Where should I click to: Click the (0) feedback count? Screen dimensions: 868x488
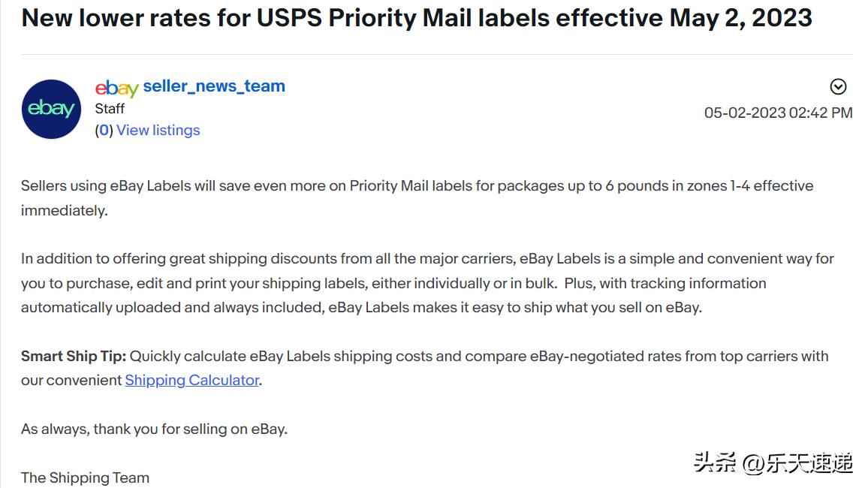pyautogui.click(x=103, y=130)
